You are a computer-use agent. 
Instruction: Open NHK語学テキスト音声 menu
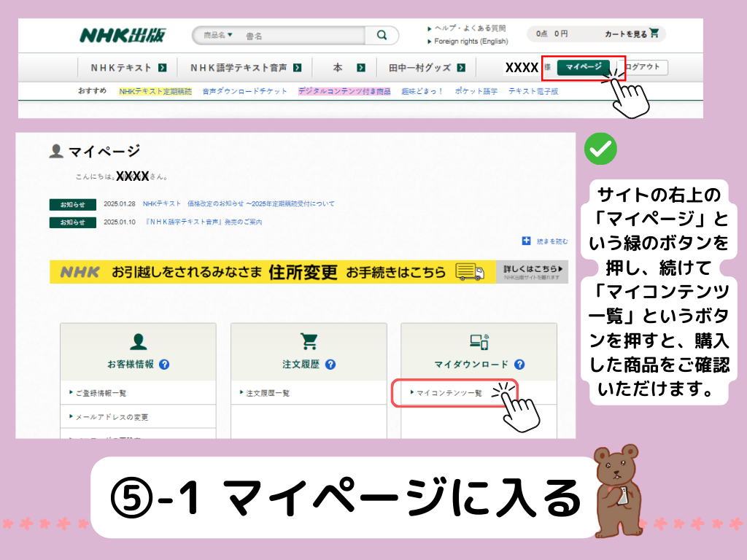click(239, 68)
